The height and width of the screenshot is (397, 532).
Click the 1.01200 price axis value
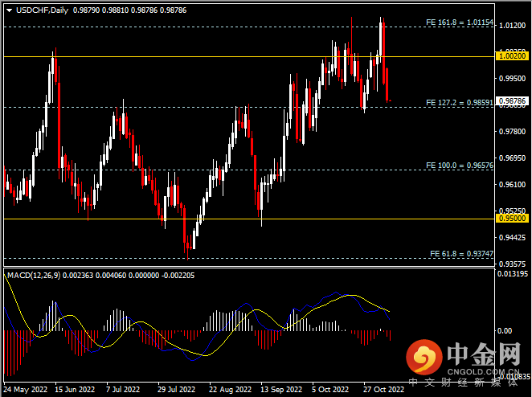[x=513, y=26]
